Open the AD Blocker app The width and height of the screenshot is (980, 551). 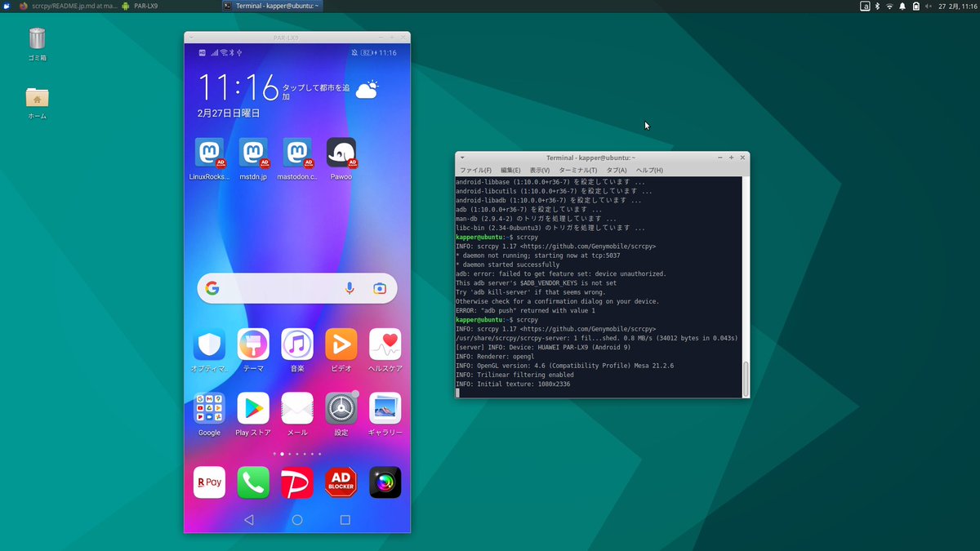click(341, 482)
